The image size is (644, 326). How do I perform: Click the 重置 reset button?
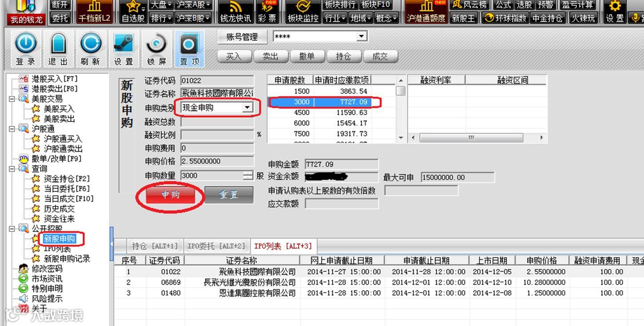229,195
